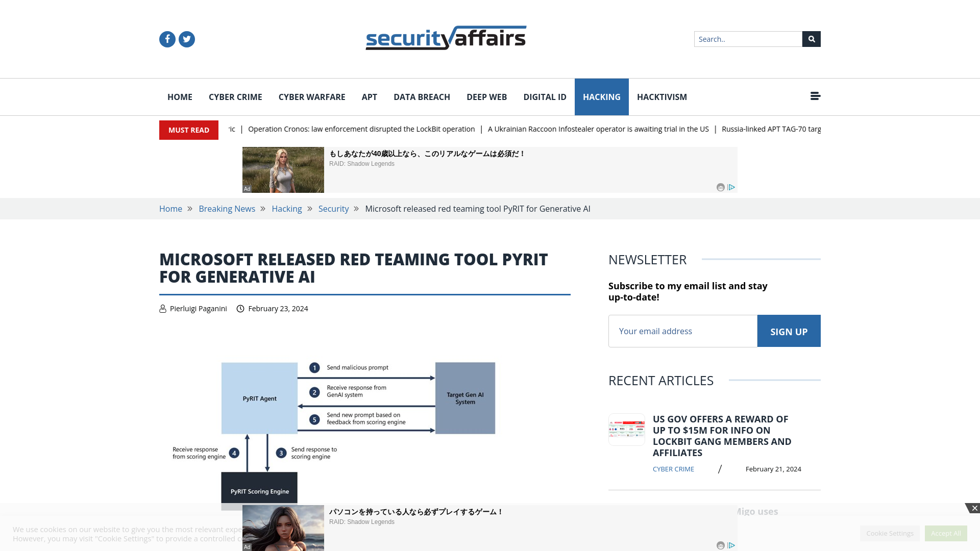This screenshot has width=980, height=551.
Task: Expand the navigation hamburger menu
Action: (815, 95)
